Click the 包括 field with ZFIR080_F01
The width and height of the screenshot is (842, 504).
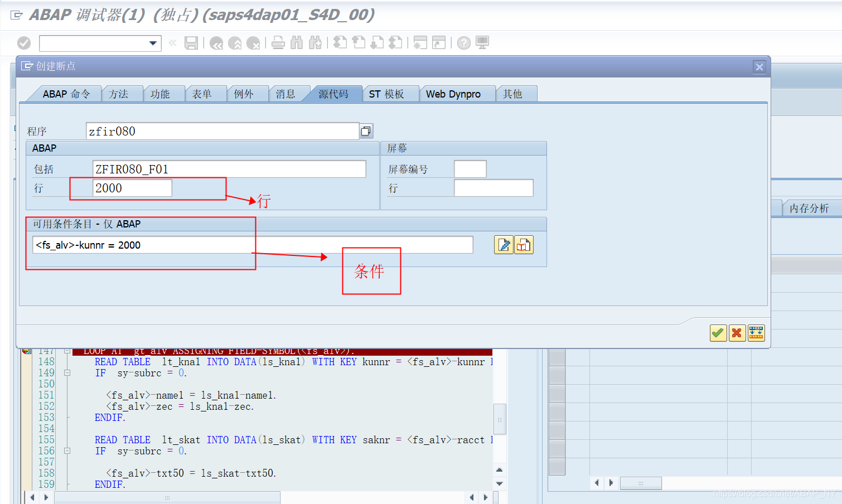229,169
